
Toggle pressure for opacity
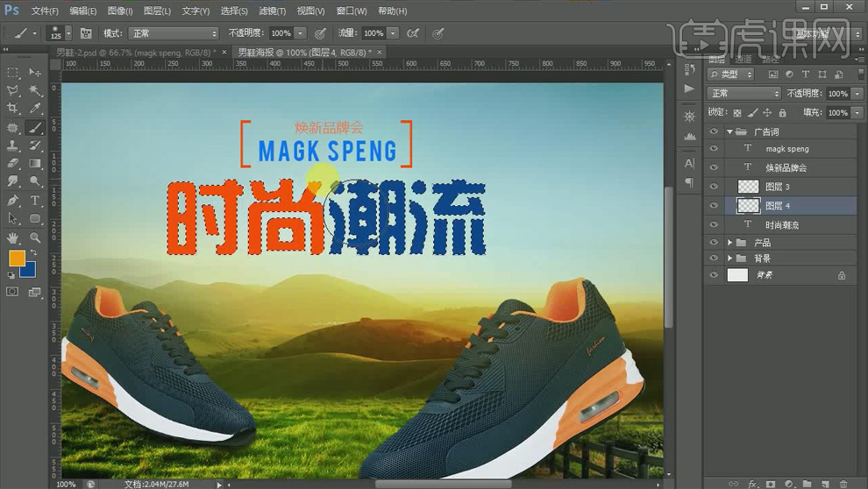click(x=320, y=33)
